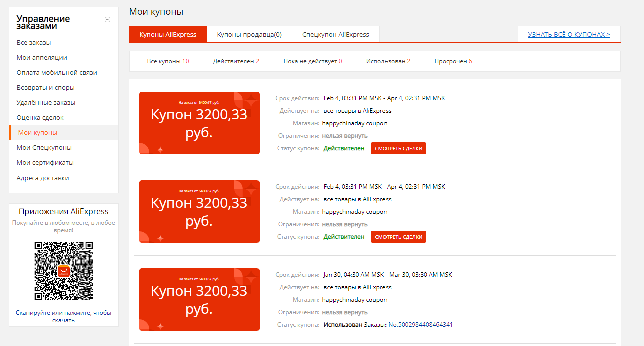Go to Мои сертификаты
This screenshot has width=644, height=346.
click(x=45, y=163)
